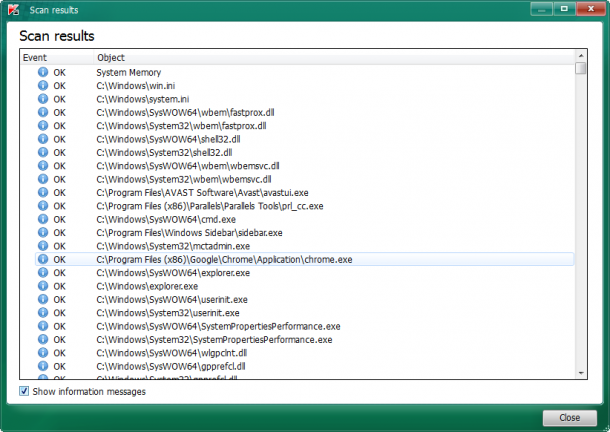The image size is (610, 432).
Task: Click info icon for chrome.exe row
Action: (x=43, y=259)
